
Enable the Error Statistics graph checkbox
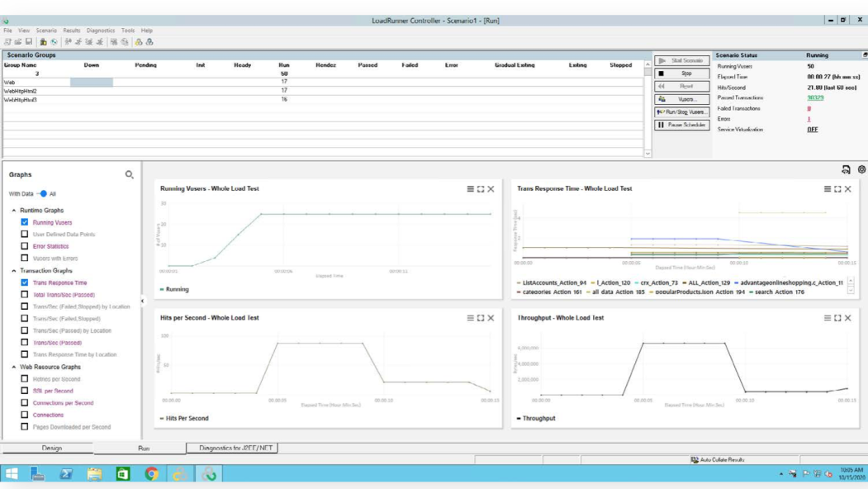[25, 246]
